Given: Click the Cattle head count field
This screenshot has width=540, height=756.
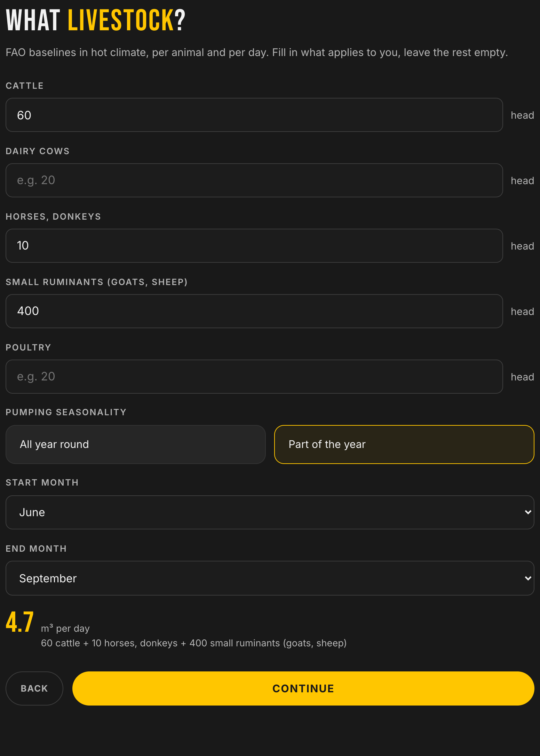Looking at the screenshot, I should 254,115.
